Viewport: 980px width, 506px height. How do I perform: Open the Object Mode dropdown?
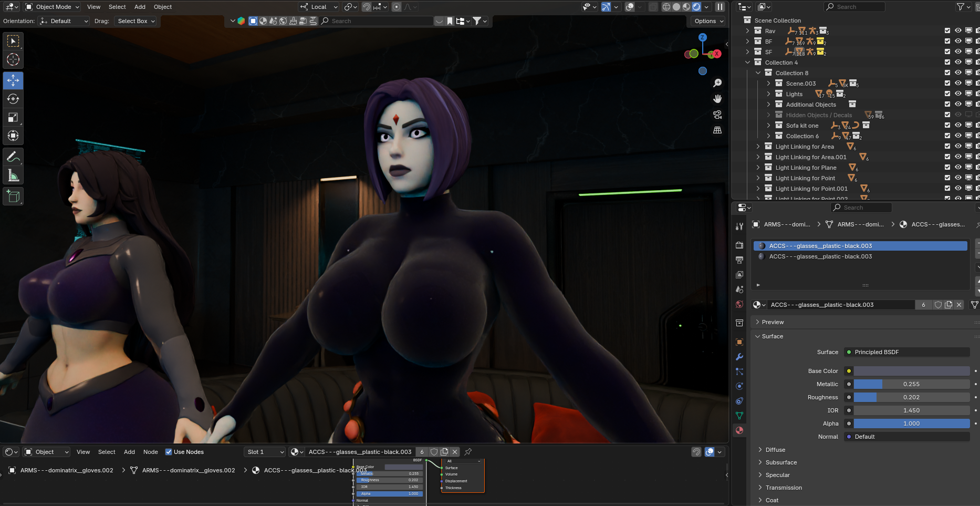(x=52, y=7)
